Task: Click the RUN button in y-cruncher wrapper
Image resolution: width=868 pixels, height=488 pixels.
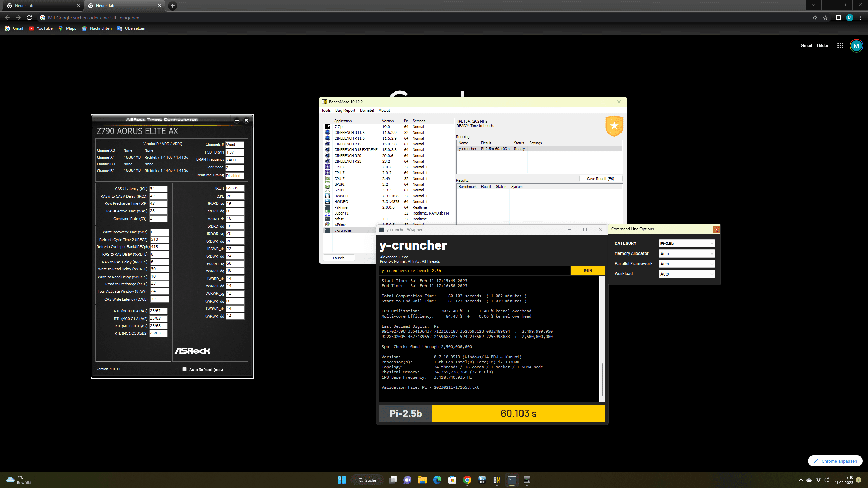Action: pos(588,271)
